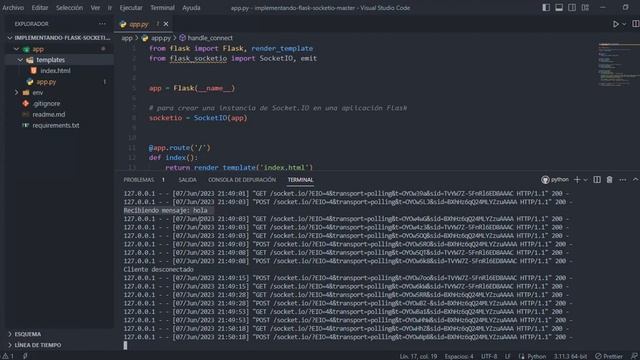Viewport: 640px width, 360px height.
Task: Click the line app = Flask(__name__)
Action: [x=192, y=88]
